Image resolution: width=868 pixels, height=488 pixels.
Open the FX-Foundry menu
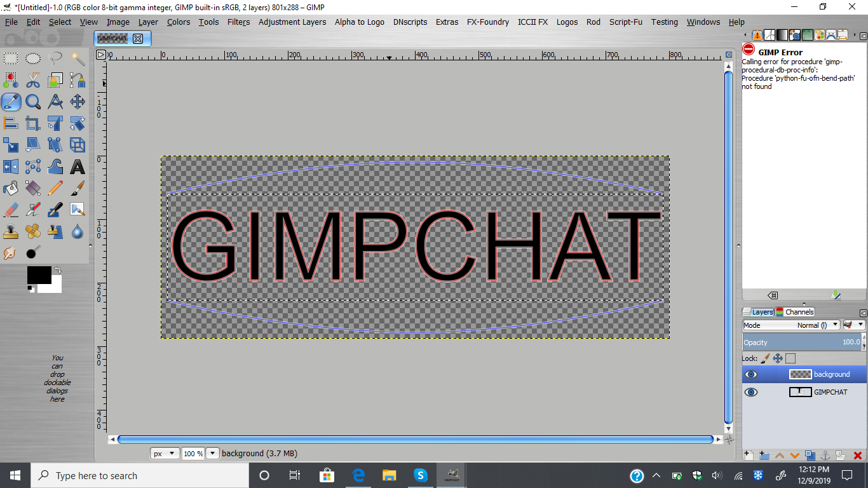488,22
